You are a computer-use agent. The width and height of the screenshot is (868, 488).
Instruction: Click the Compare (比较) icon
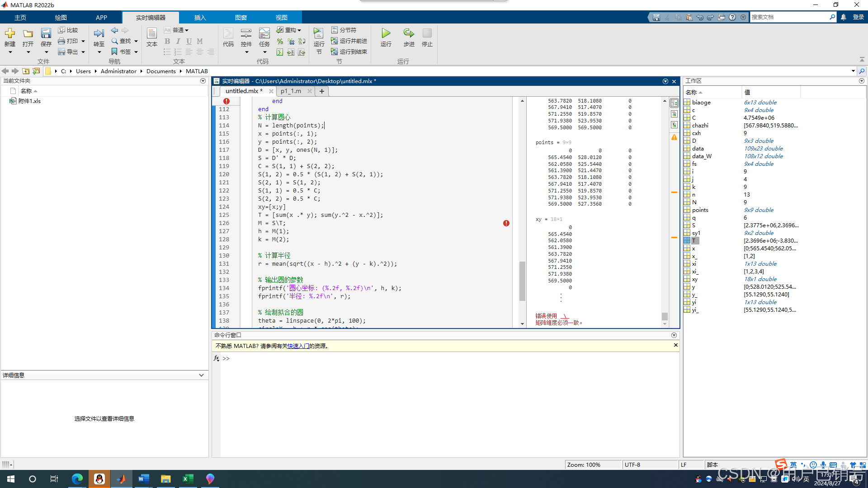(x=62, y=30)
